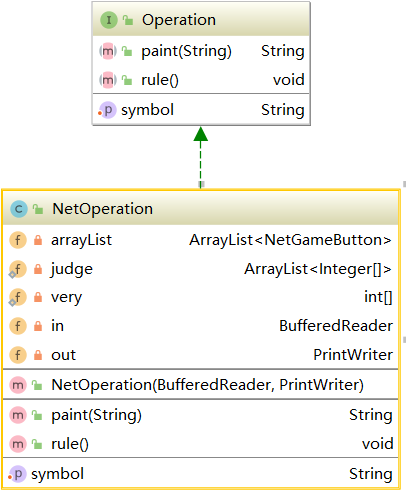Click the class icon beside NetOperation
Viewport: 406px width, 492px height.
(19, 209)
